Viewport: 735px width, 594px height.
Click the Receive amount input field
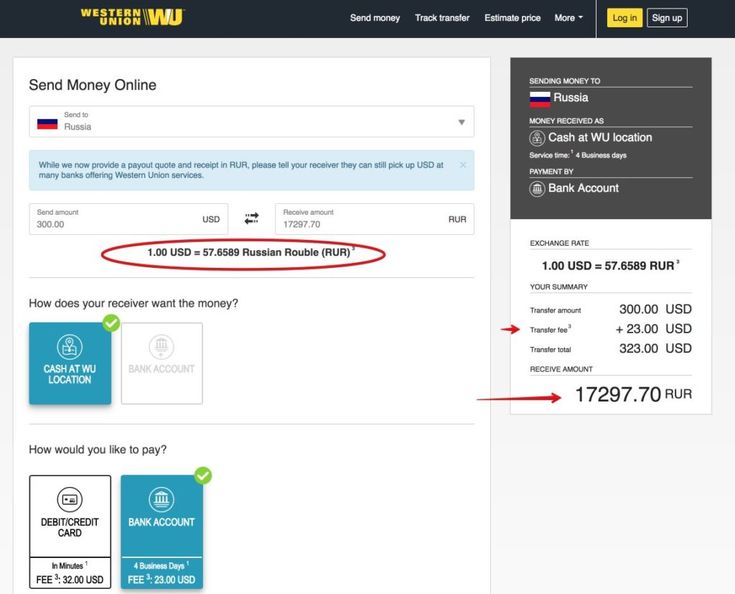tap(374, 219)
